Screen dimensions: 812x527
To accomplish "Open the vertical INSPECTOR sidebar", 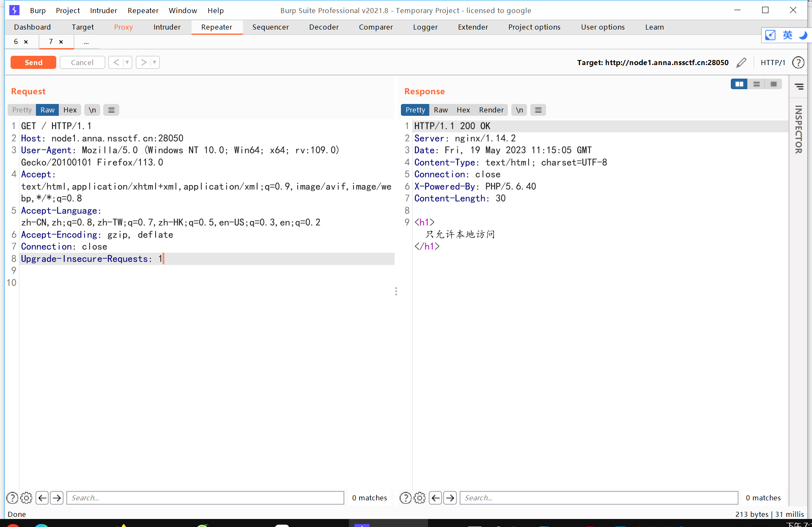I will 798,129.
